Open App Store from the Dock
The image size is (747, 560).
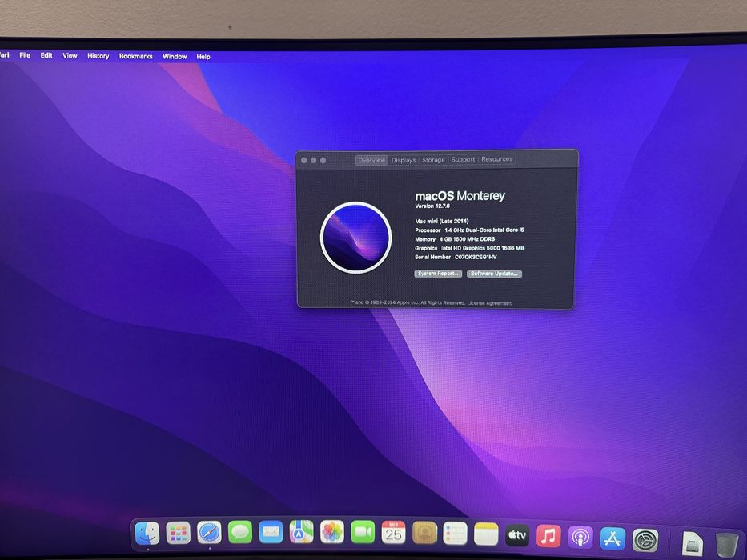click(x=612, y=539)
